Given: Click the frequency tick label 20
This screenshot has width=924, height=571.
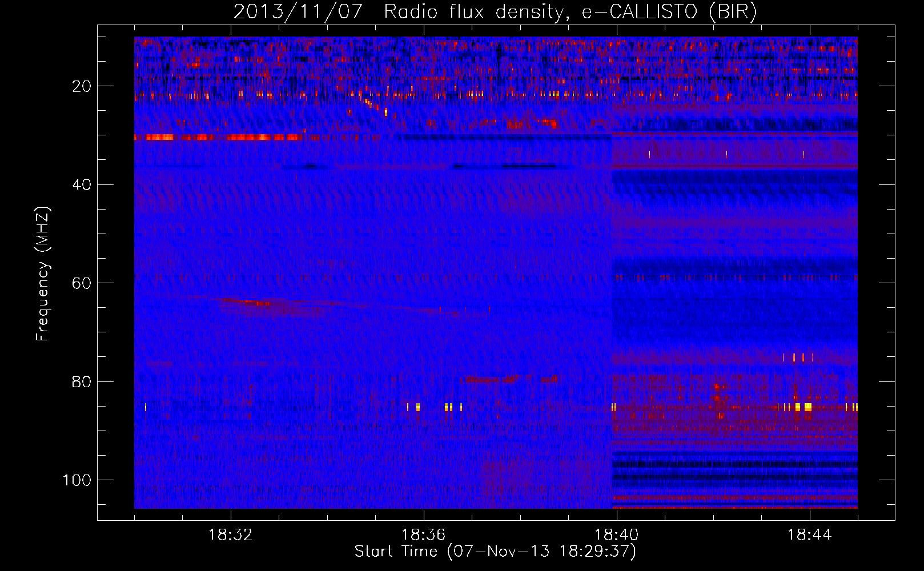Looking at the screenshot, I should (x=82, y=86).
